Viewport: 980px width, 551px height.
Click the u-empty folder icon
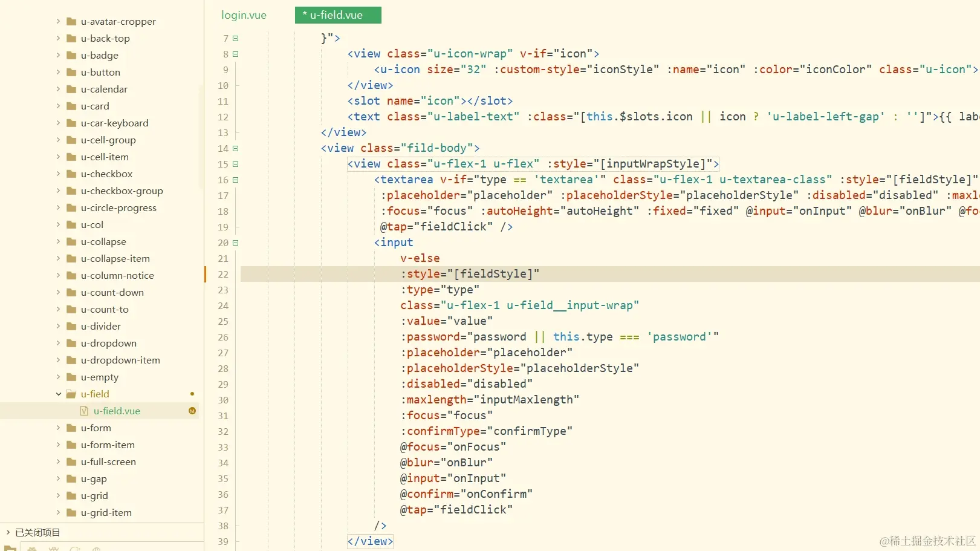[x=71, y=377]
